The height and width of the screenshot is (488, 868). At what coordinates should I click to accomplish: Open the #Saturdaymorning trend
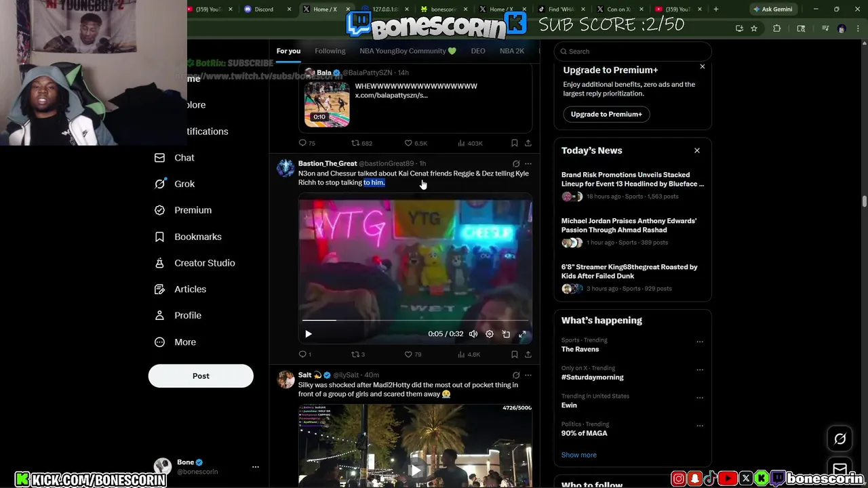[592, 378]
